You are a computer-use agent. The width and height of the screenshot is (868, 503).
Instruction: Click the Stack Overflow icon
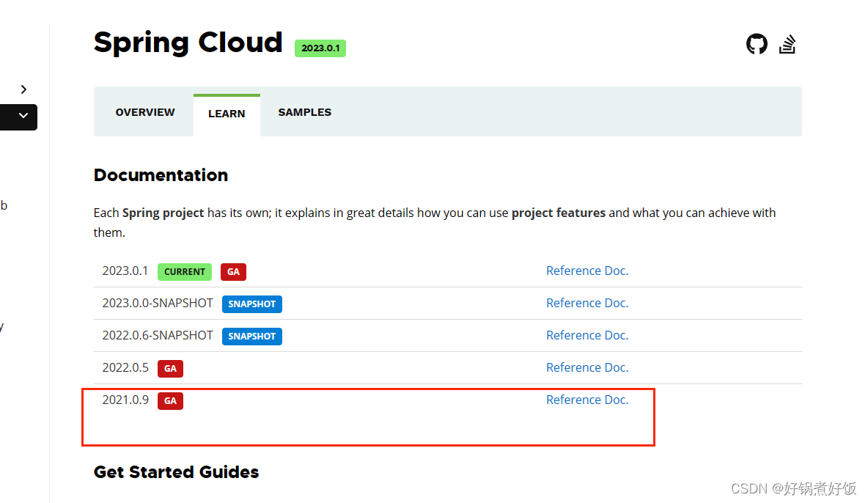click(x=787, y=44)
